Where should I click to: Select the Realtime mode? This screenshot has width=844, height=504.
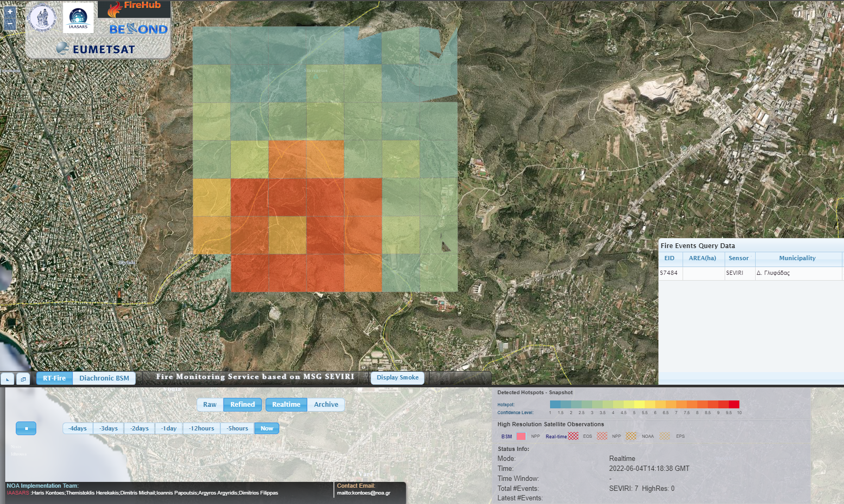(x=286, y=405)
